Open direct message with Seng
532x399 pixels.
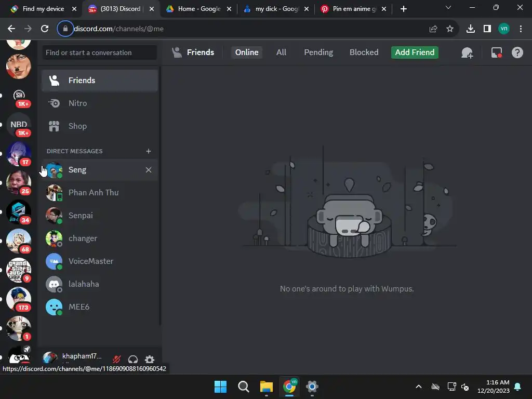99,170
